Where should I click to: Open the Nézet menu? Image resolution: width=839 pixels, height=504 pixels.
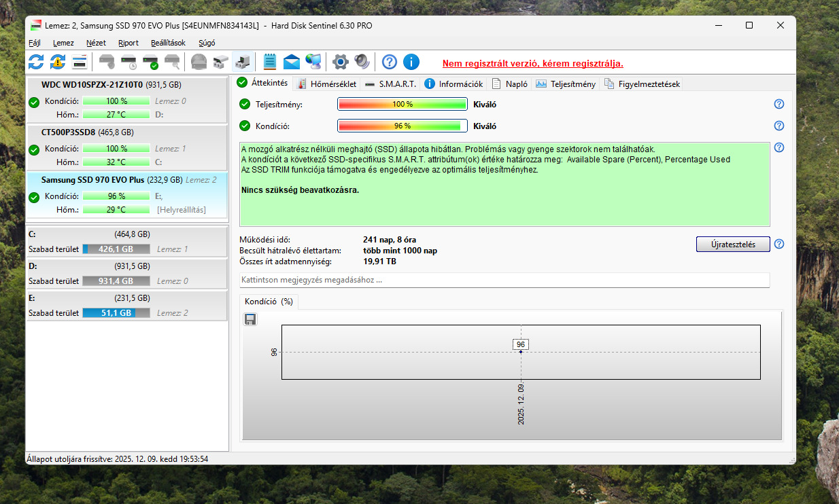click(96, 43)
